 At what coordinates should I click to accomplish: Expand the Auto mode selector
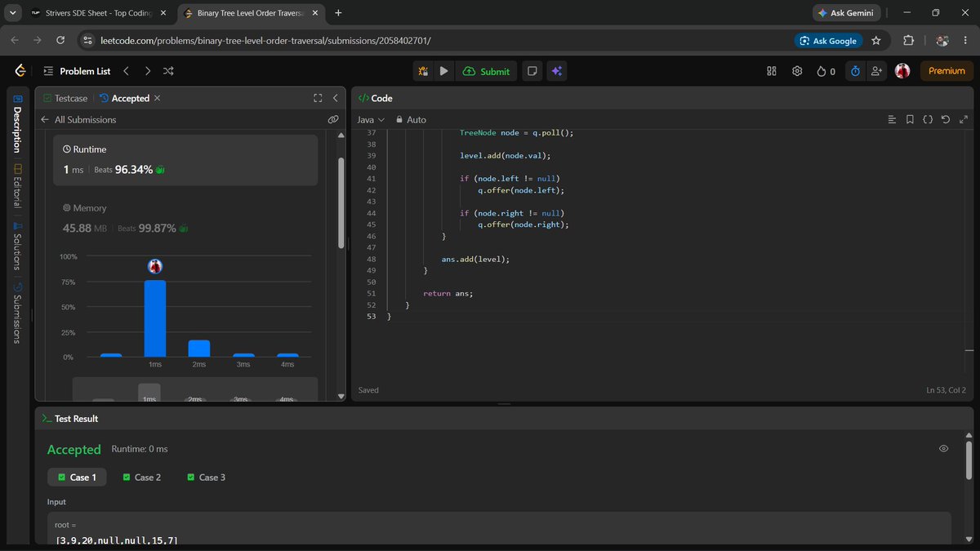411,119
